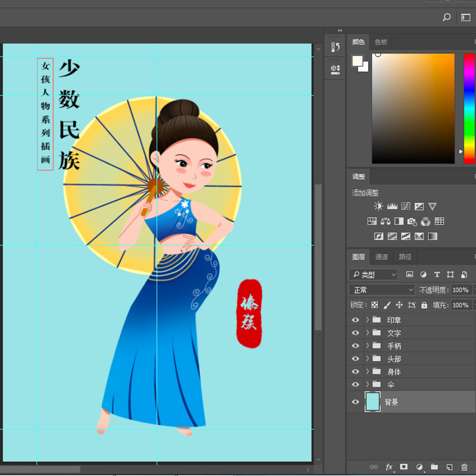Add a layer mask
Viewport: 476px width, 476px height.
(x=404, y=466)
